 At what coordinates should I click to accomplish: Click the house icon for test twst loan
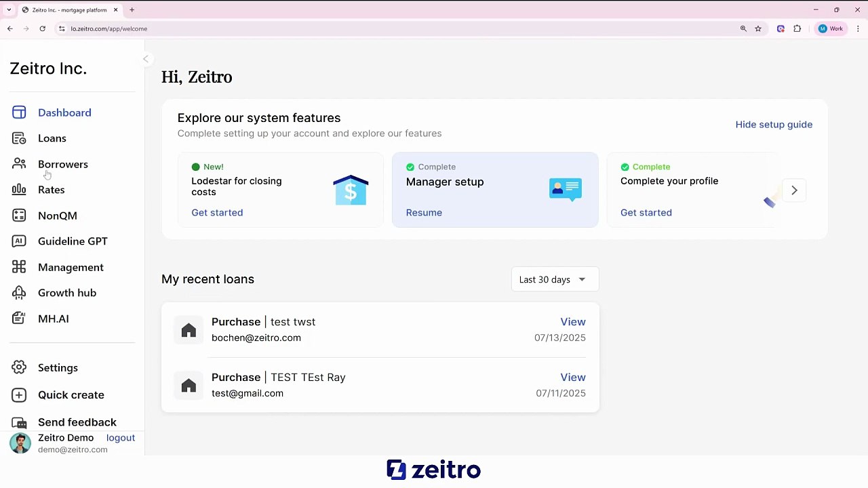click(189, 330)
